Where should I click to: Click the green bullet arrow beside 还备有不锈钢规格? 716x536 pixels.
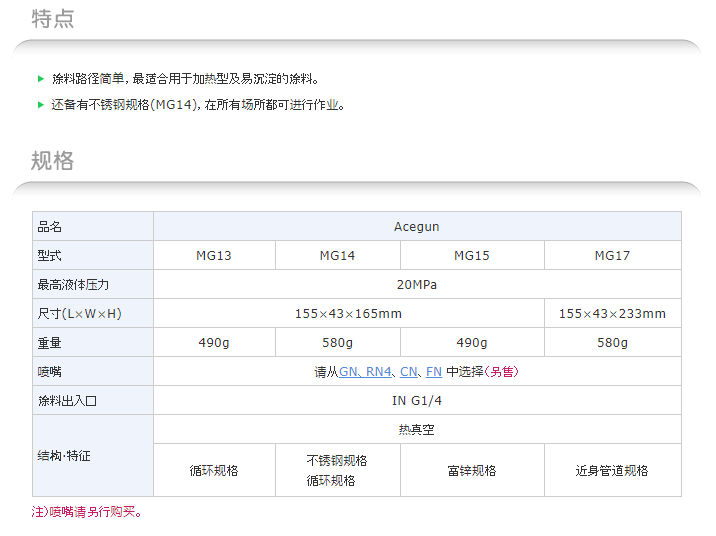[x=41, y=105]
